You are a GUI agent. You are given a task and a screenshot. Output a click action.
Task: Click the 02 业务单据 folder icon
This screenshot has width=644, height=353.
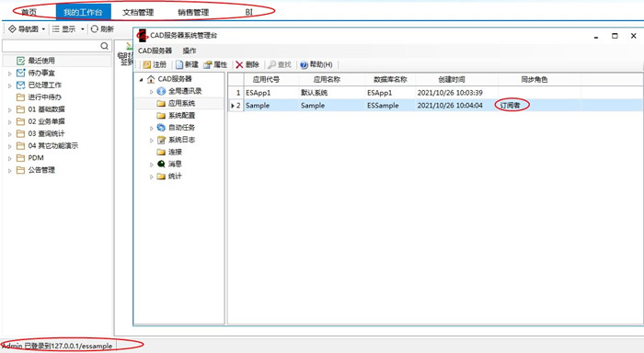[x=20, y=121]
